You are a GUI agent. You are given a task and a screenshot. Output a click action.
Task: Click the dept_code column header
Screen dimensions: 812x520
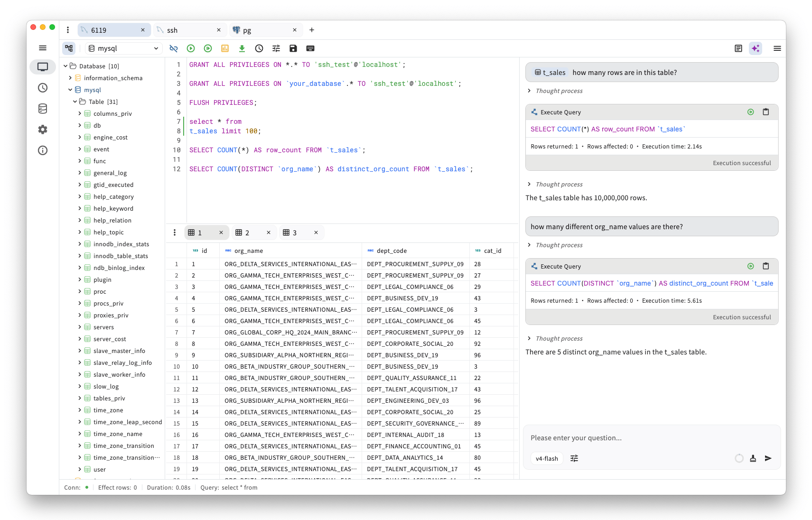coord(416,251)
